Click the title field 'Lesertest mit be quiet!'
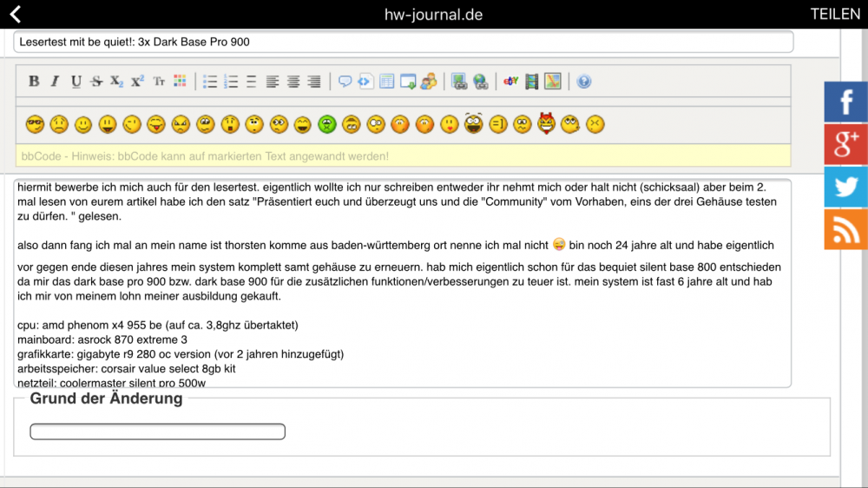 [403, 42]
